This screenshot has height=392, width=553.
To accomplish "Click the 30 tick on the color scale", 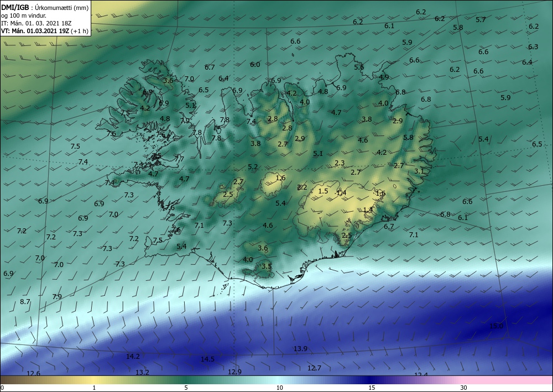I will [464, 388].
